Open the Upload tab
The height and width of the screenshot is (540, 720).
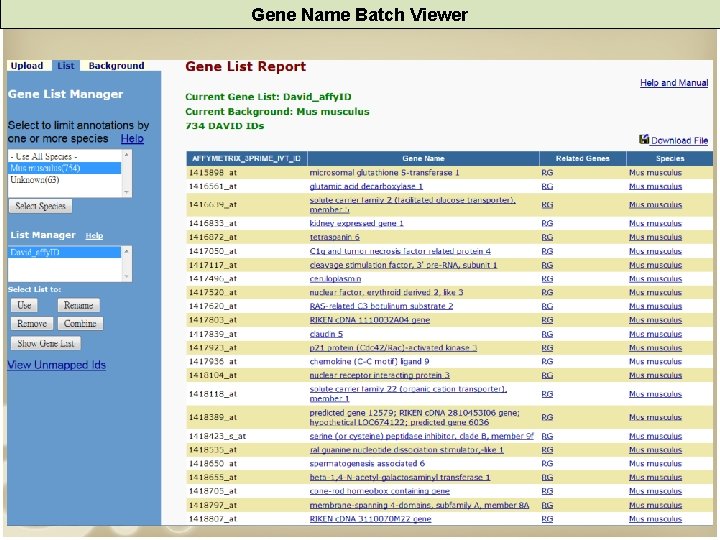27,66
